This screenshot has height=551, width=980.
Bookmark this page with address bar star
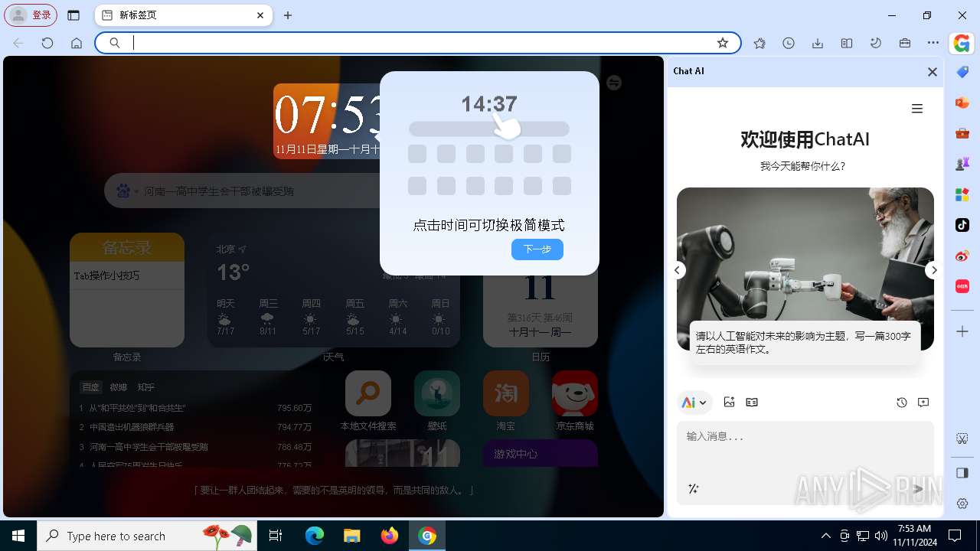tap(723, 43)
